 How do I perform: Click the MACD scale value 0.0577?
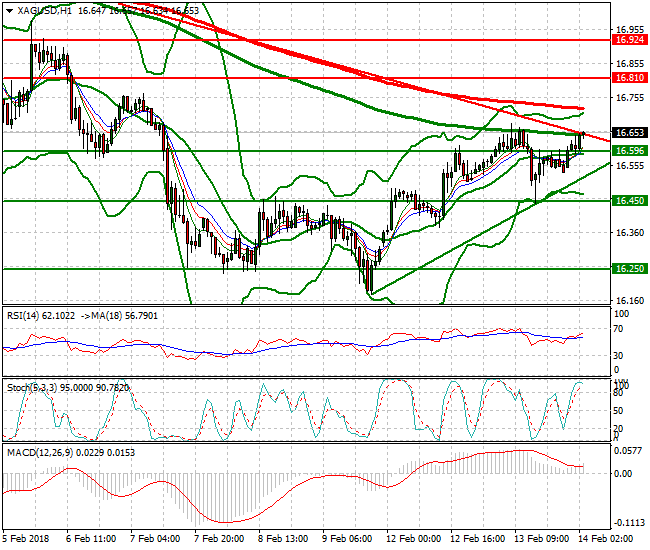click(629, 451)
